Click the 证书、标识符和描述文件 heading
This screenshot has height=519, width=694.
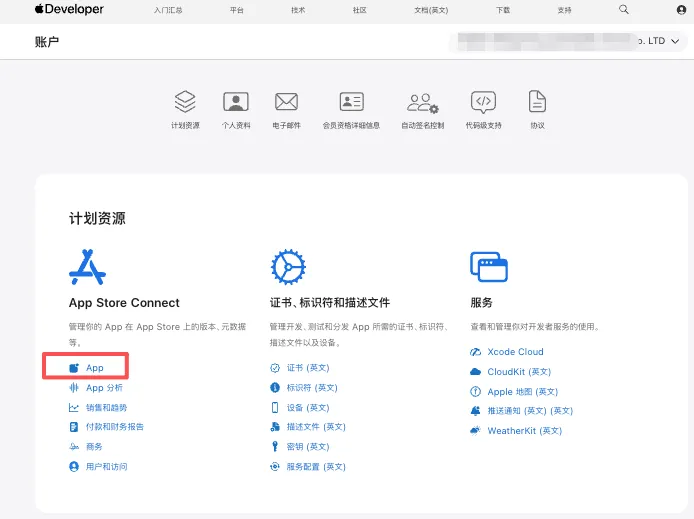(x=330, y=303)
